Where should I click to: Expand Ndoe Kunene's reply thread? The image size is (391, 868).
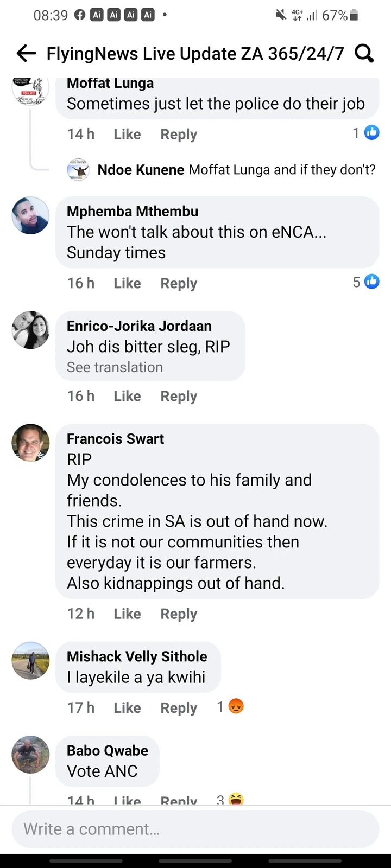[236, 170]
